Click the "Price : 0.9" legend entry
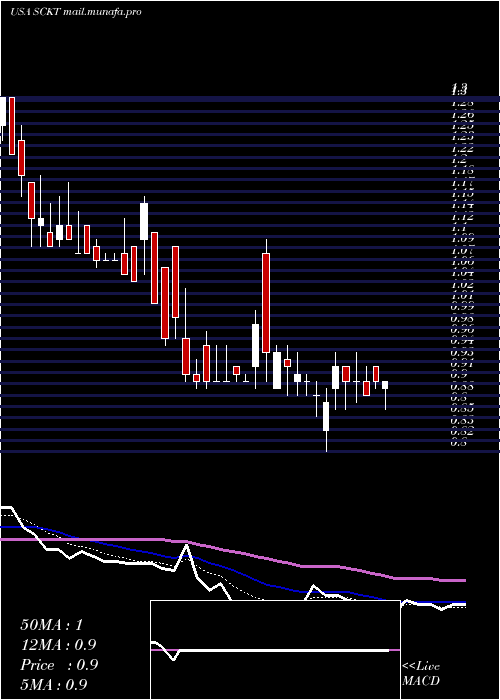This screenshot has width=500, height=700. coord(59,665)
